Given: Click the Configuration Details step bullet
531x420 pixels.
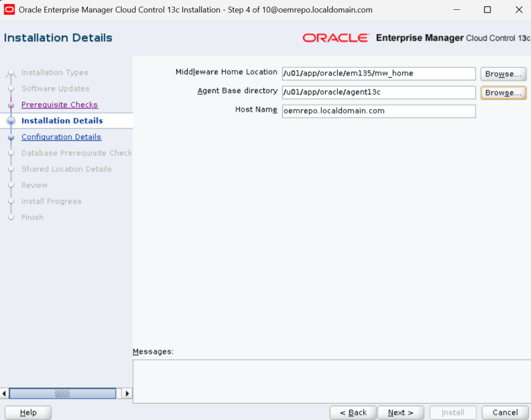Looking at the screenshot, I should (11, 137).
